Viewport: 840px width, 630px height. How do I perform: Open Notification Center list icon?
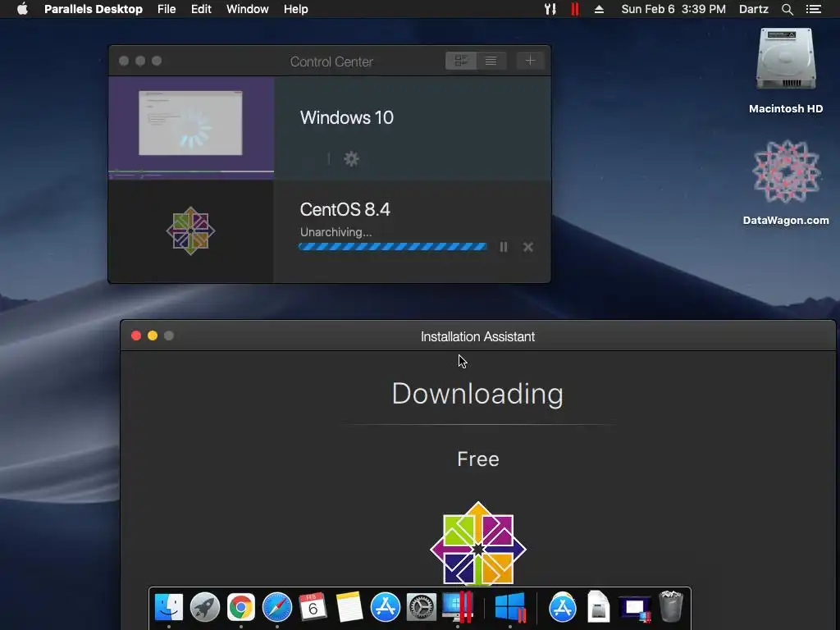coord(813,9)
